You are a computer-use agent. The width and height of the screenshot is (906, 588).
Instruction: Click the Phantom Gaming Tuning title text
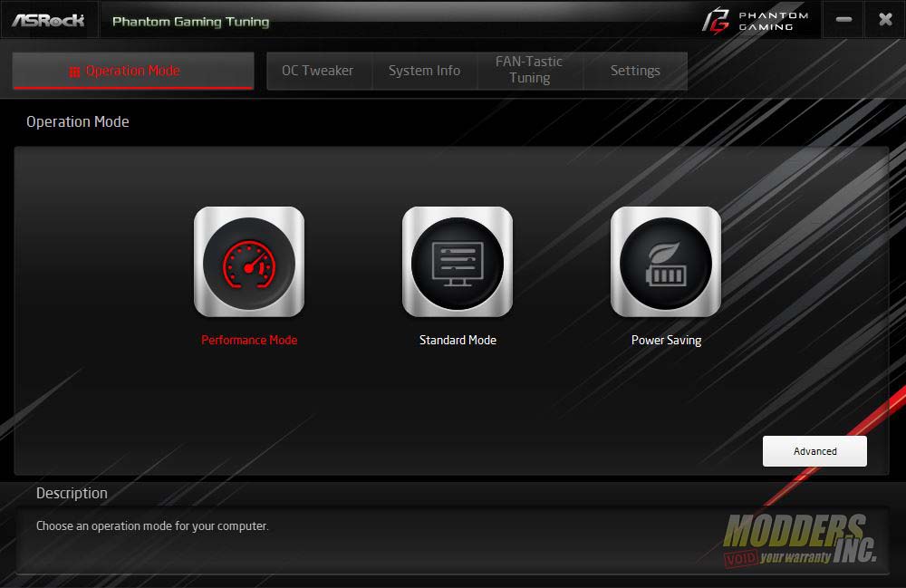pos(190,22)
